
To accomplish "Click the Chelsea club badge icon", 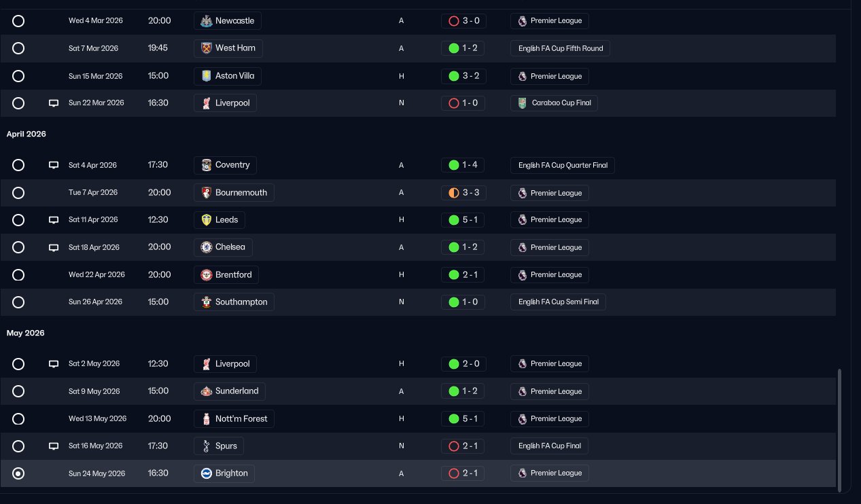I will click(207, 247).
